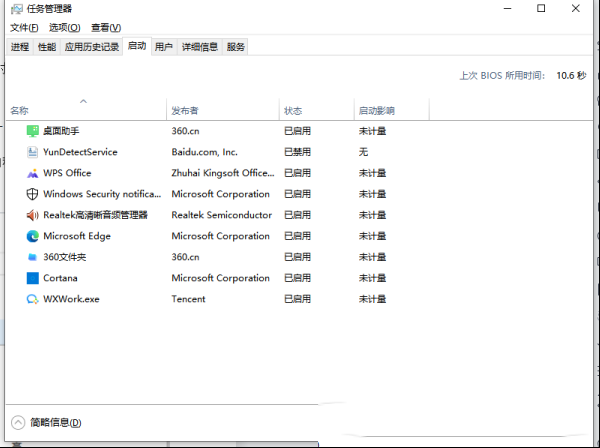
Task: Sort by the 启动影响 column header
Action: pos(392,111)
